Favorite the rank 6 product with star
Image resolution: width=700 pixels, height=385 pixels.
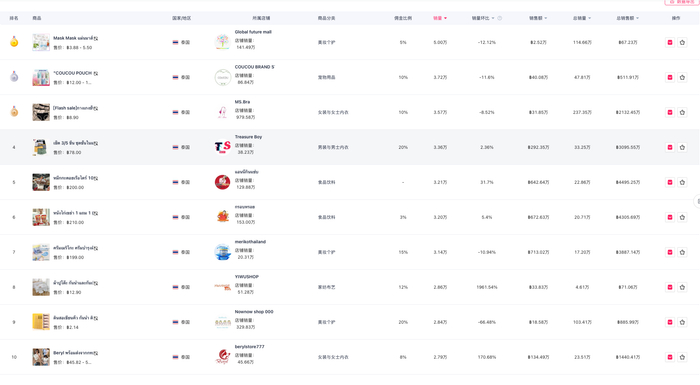[x=682, y=217]
